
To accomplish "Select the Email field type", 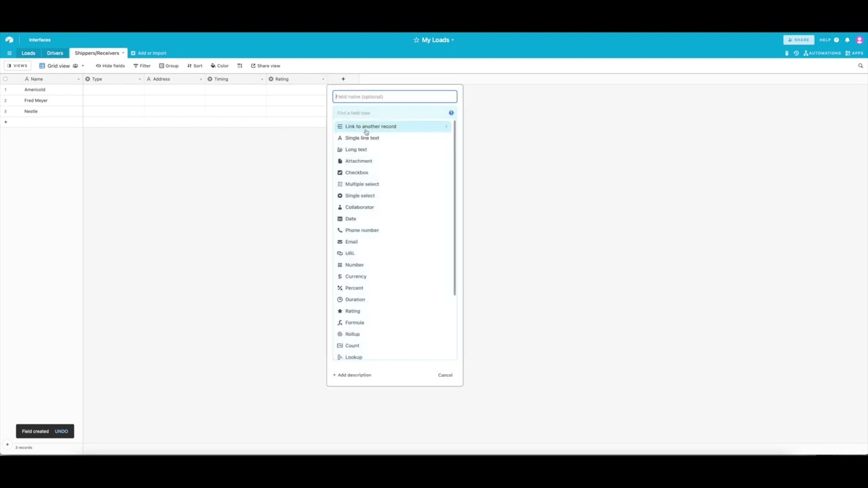I will click(392, 242).
